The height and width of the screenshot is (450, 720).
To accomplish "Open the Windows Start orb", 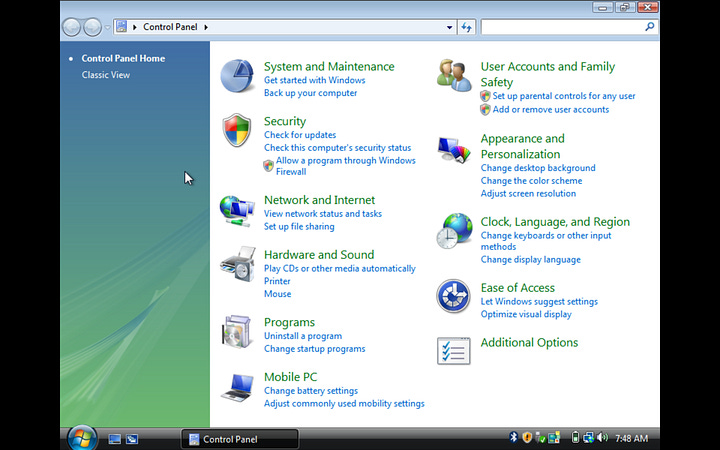I will (82, 439).
